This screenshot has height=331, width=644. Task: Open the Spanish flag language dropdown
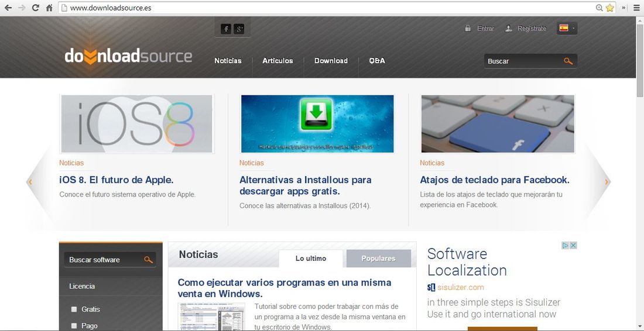[567, 28]
